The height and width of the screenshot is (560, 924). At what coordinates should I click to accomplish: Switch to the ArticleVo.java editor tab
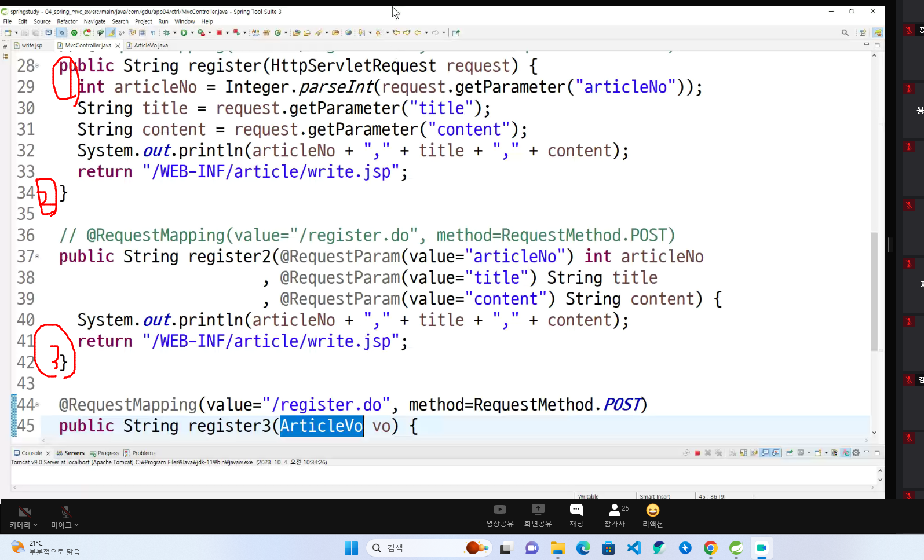click(x=148, y=45)
